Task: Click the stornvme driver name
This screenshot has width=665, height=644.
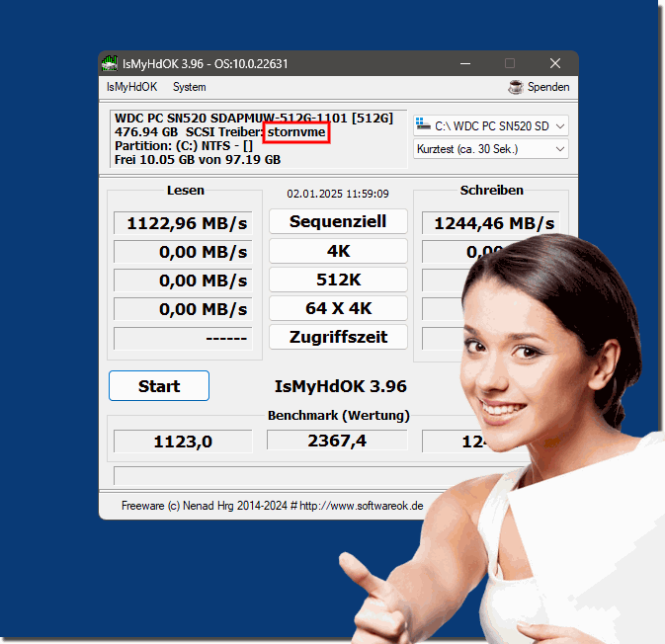Action: click(x=296, y=131)
